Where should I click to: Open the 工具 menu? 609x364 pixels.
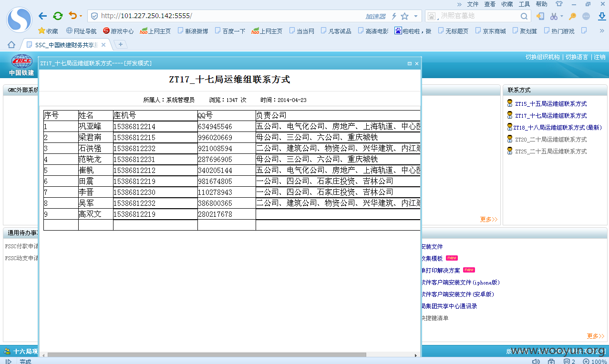pos(524,4)
